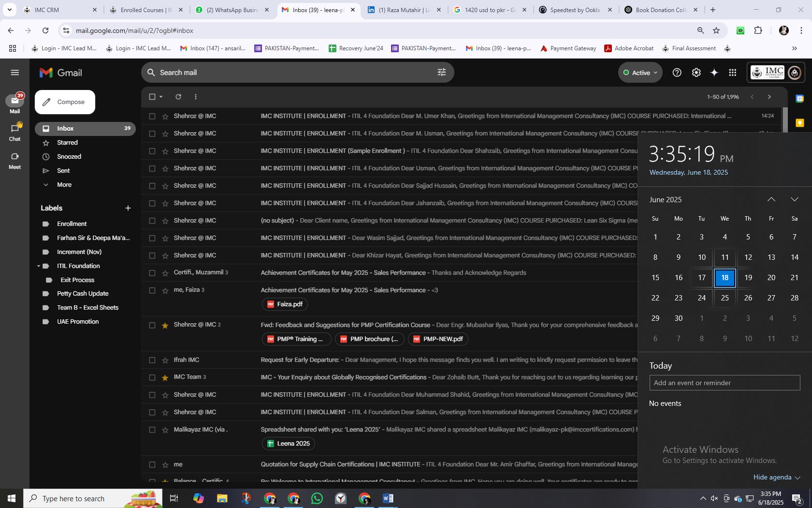812x508 pixels.
Task: Open Gmail settings gear
Action: click(696, 73)
